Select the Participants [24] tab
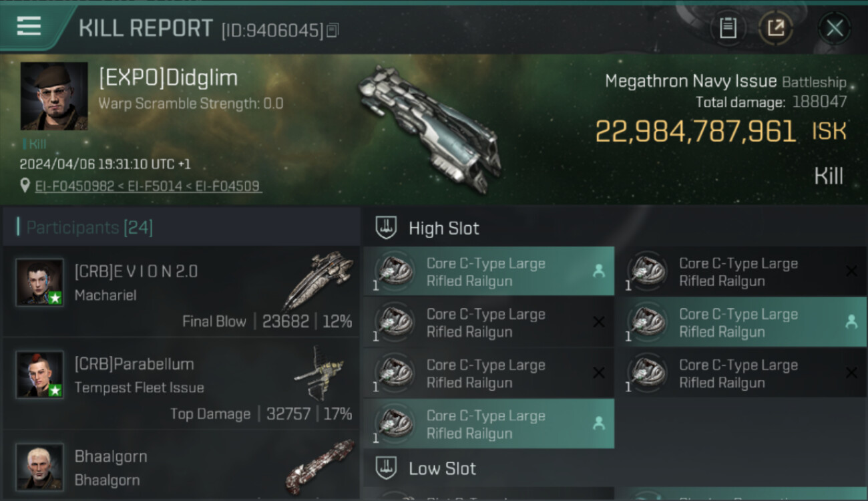868x501 pixels. [89, 227]
